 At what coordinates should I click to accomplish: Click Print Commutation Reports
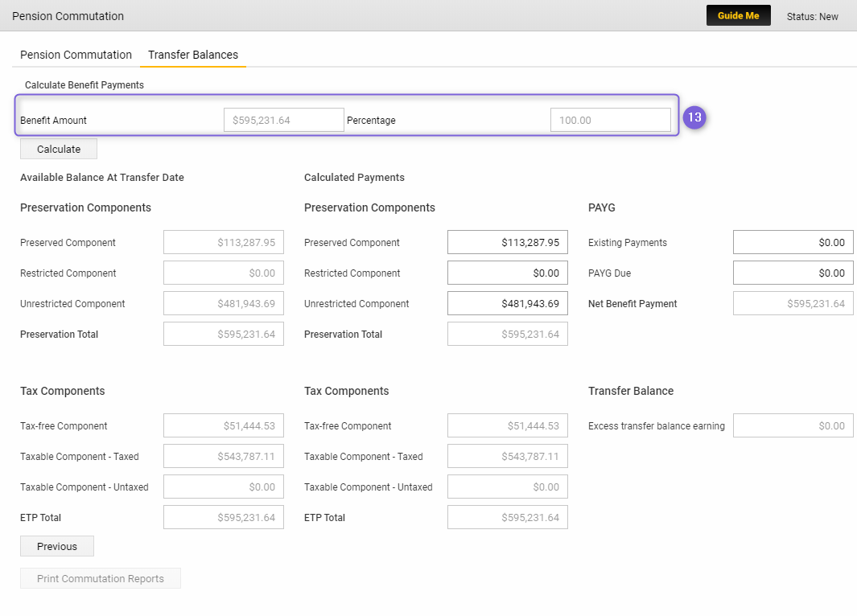tap(101, 578)
